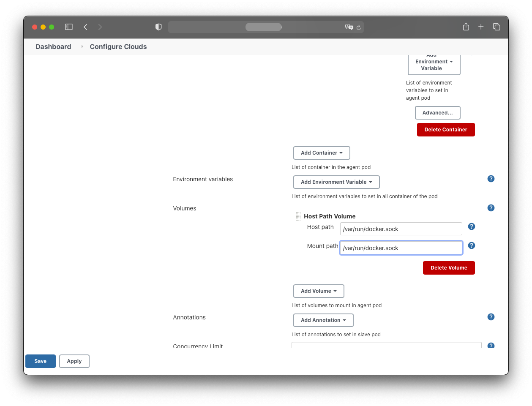Screen dimensions: 532x406
Task: Show the tab overview
Action: coord(497,27)
